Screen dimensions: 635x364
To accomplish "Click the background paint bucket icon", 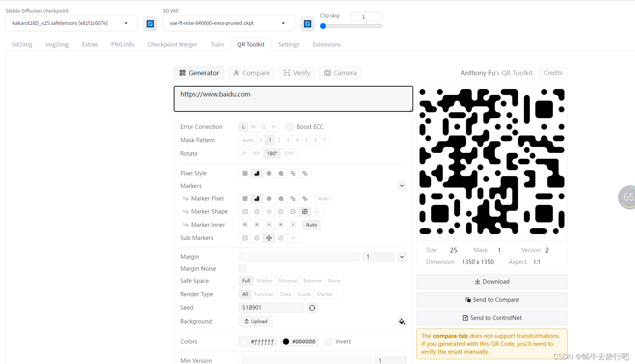I will tap(402, 321).
